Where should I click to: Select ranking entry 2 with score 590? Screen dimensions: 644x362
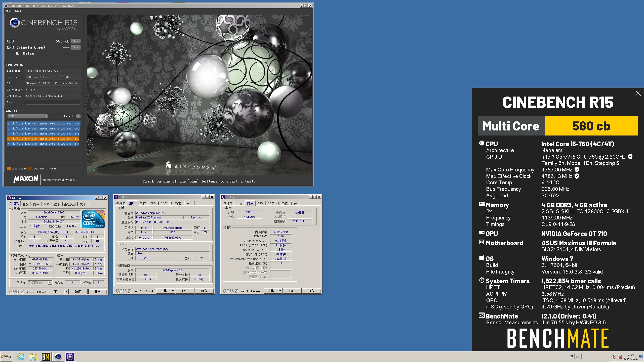pyautogui.click(x=43, y=128)
